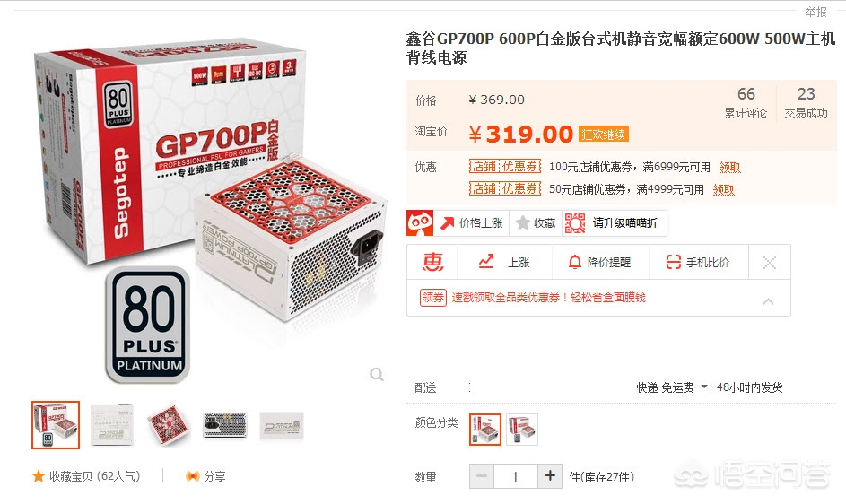Click the 收藏 star icon in plugin bar
Viewport: 846px width, 504px height.
click(x=522, y=223)
